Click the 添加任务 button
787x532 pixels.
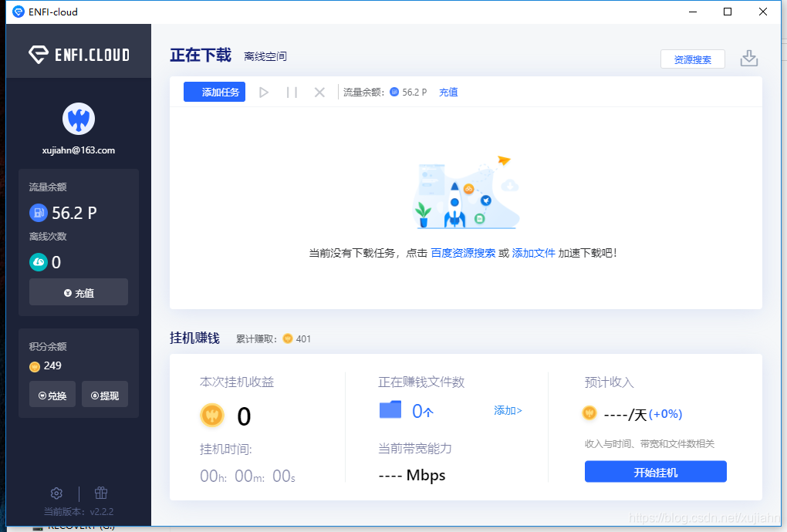coord(214,92)
